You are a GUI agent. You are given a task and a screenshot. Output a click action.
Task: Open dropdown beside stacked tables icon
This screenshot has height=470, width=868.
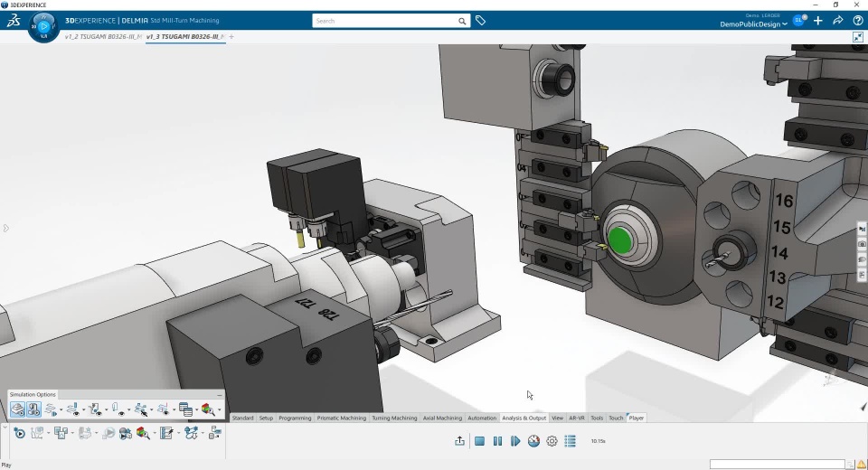point(196,409)
